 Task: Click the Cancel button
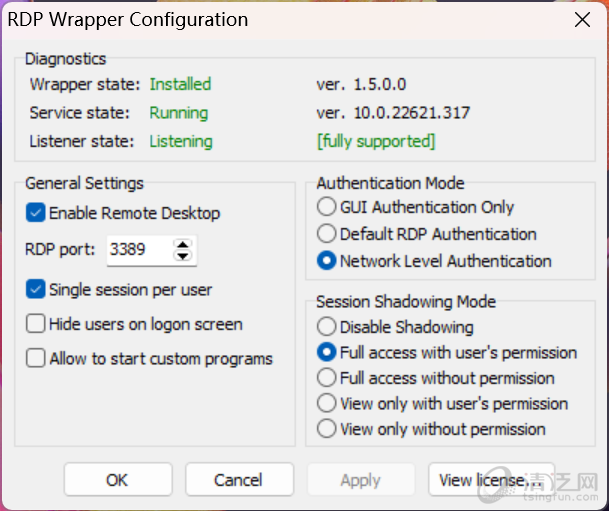click(x=238, y=480)
